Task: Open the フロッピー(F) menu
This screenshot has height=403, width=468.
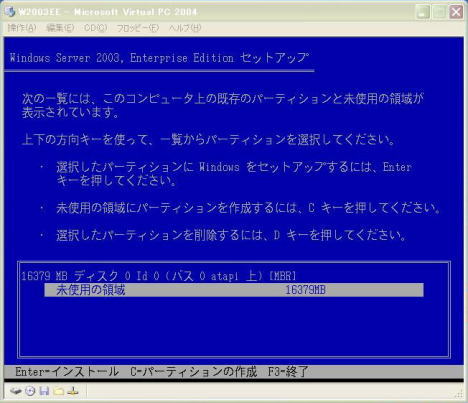Action: point(137,28)
